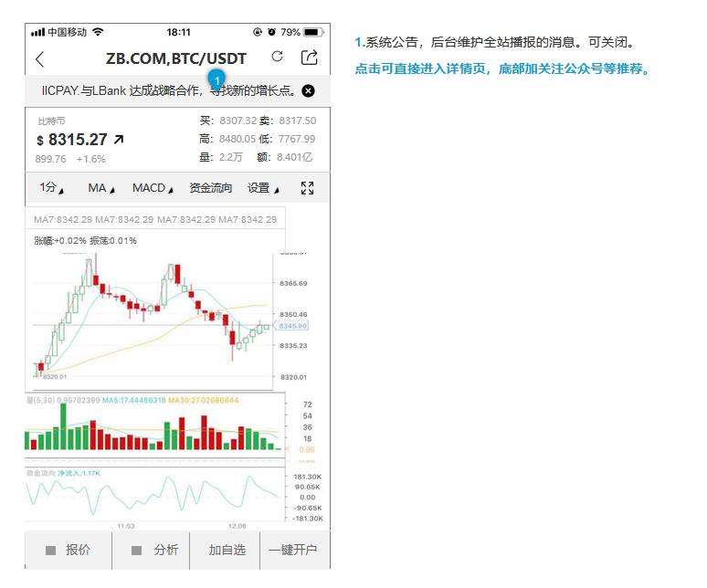The width and height of the screenshot is (707, 588).
Task: Open the 1分 time interval dropdown
Action: point(51,187)
